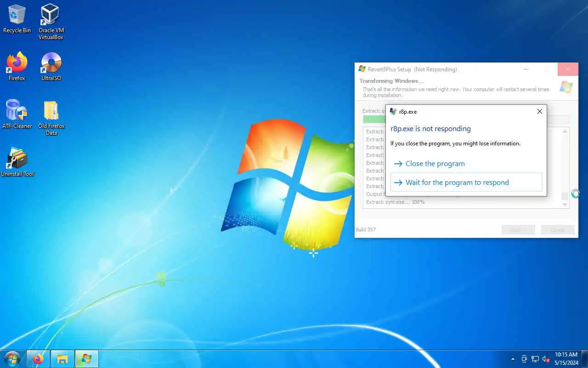Select the UltraISO desktop shortcut
Viewport: 588px width, 368px height.
point(51,67)
